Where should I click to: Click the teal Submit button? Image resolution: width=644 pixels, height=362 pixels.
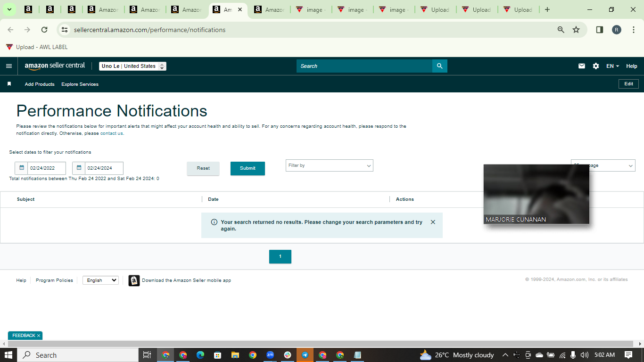(x=248, y=168)
